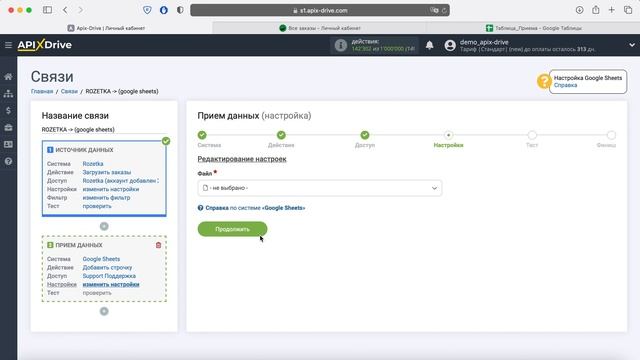Expand the account dropdown chevron

pos(632,45)
